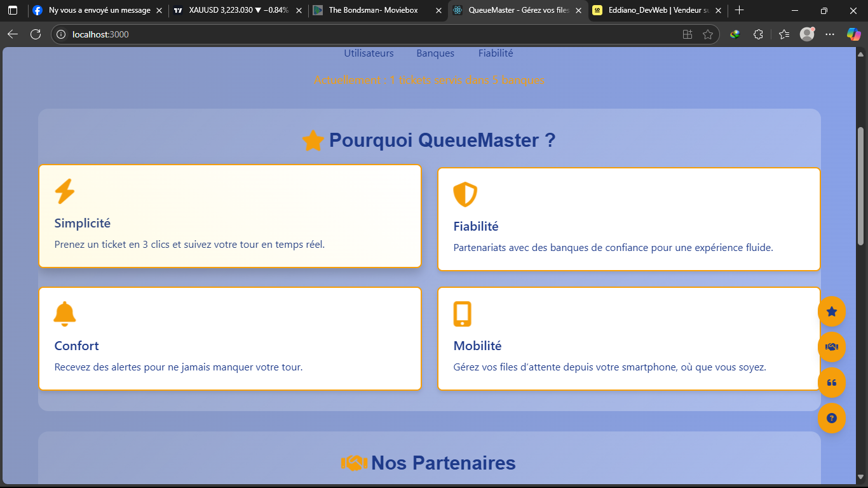Close the QueueMaster tab
Image resolution: width=868 pixels, height=488 pixels.
578,10
